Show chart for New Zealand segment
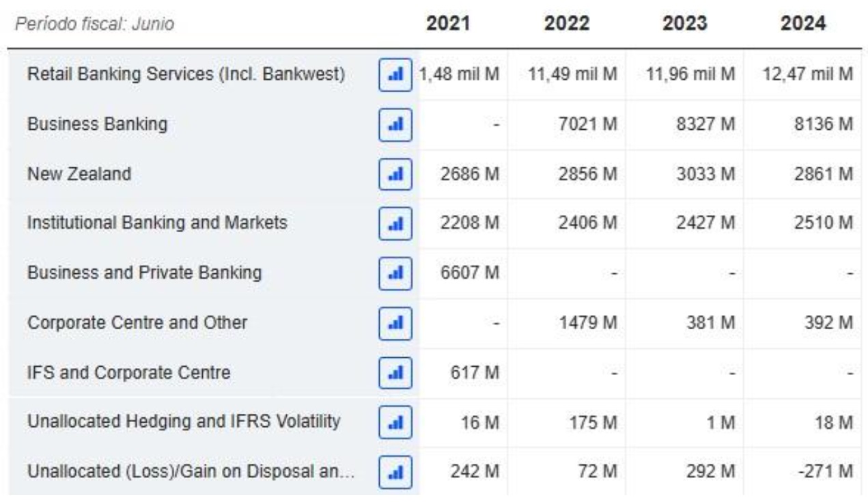 click(x=395, y=174)
